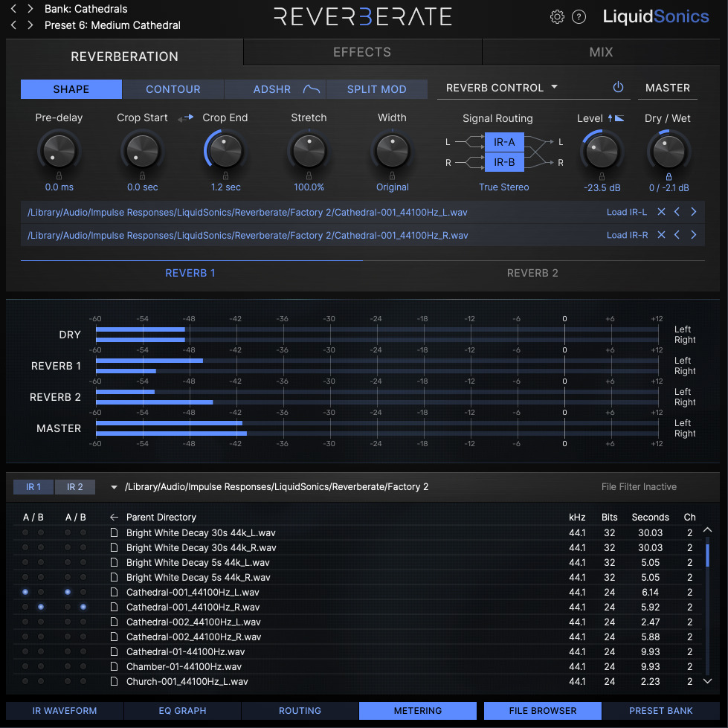This screenshot has height=728, width=728.
Task: Click the Load IR-R button
Action: [x=627, y=235]
